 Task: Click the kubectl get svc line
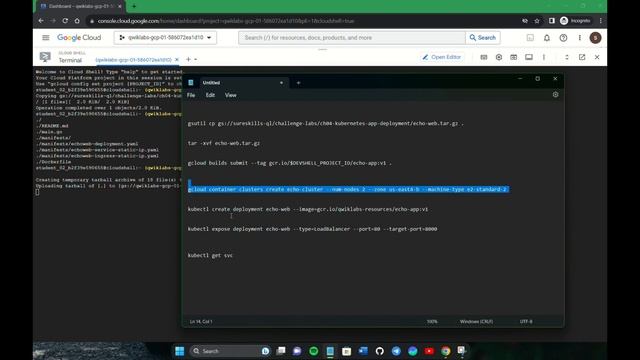pyautogui.click(x=210, y=256)
